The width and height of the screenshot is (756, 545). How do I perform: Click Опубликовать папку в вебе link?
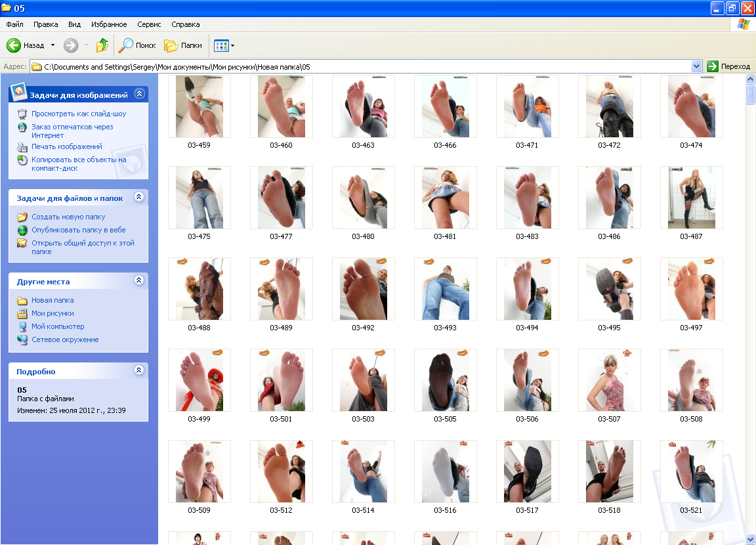(79, 230)
